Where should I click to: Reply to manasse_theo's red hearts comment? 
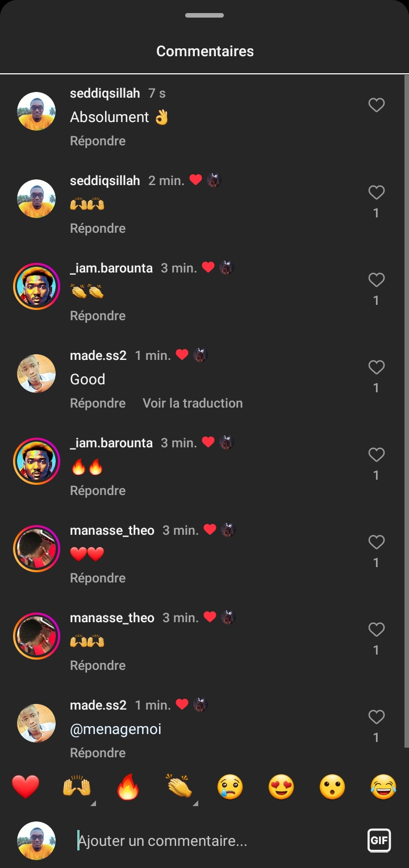[x=98, y=578]
